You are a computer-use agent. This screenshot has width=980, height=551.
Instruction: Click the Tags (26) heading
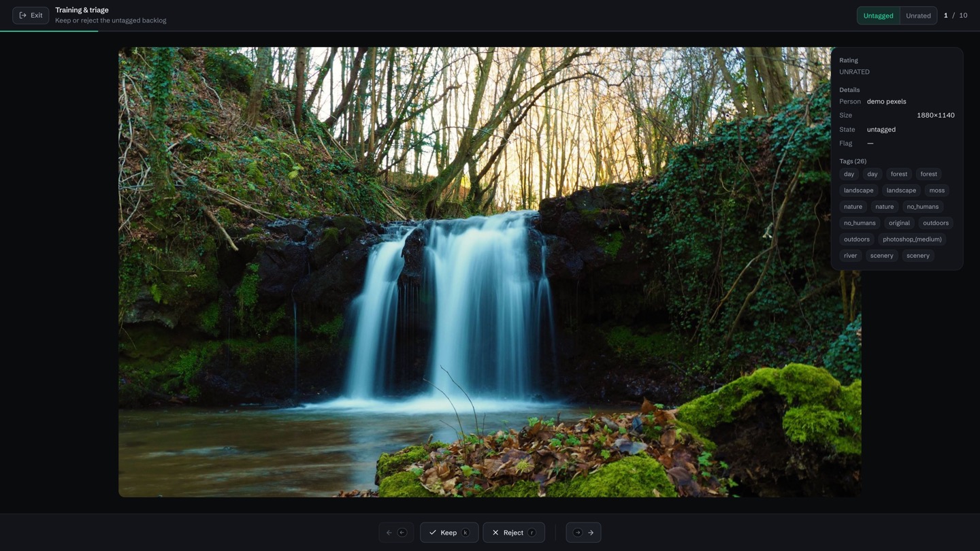click(853, 161)
